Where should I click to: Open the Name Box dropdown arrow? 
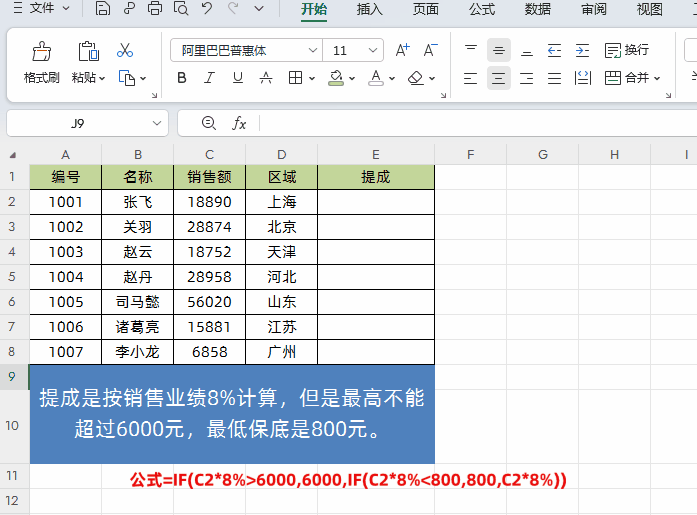point(156,123)
